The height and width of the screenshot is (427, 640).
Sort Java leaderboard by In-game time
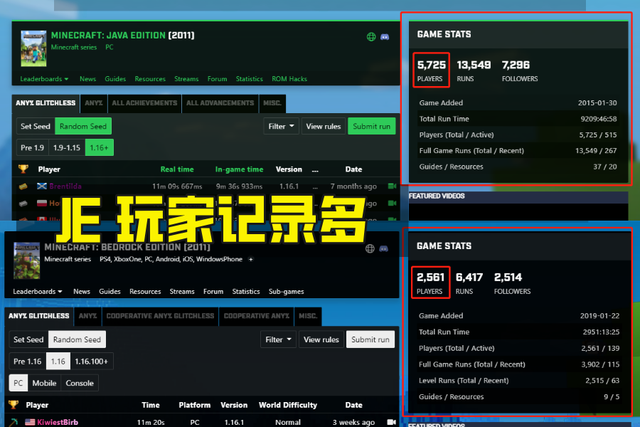pos(239,169)
